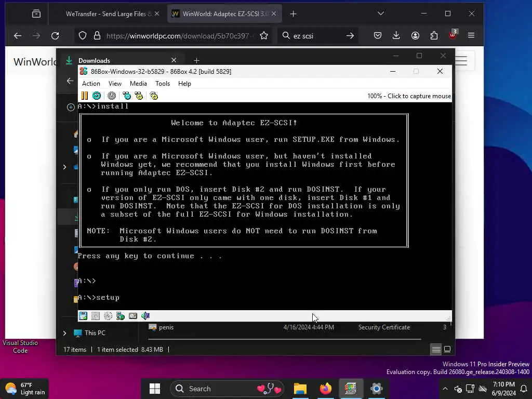Hard reset the emulated machine
Image resolution: width=532 pixels, height=399 pixels.
click(97, 96)
